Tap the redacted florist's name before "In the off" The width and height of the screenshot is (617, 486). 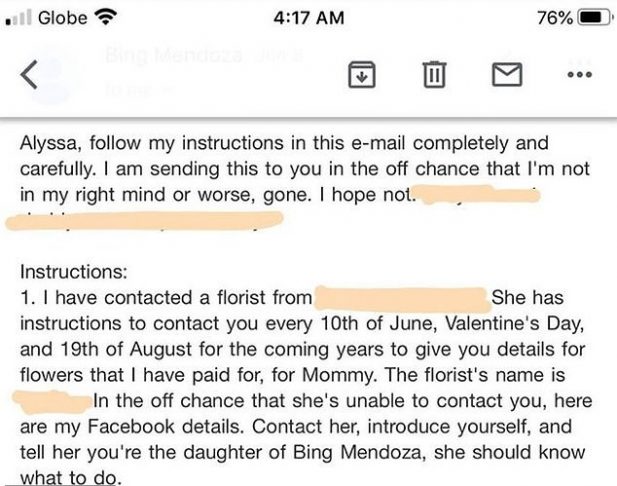pyautogui.click(x=52, y=401)
